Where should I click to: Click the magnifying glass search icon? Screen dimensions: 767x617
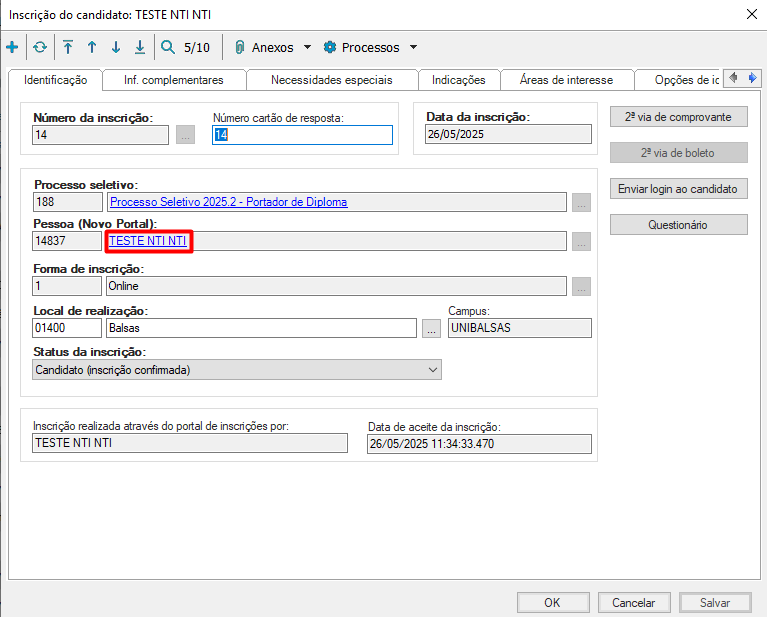pyautogui.click(x=168, y=47)
